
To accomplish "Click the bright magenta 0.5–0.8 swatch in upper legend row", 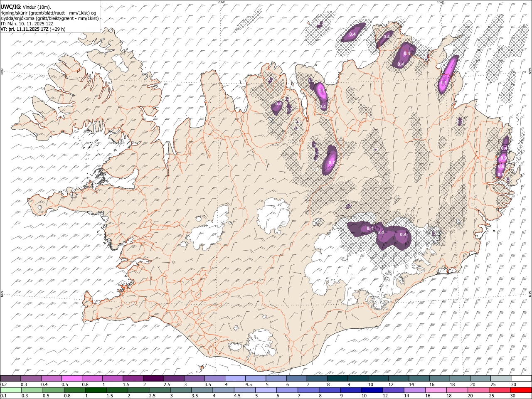I will click(x=72, y=379).
